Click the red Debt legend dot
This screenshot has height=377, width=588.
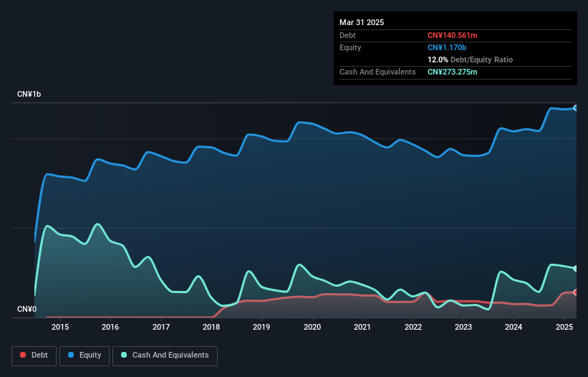point(23,355)
